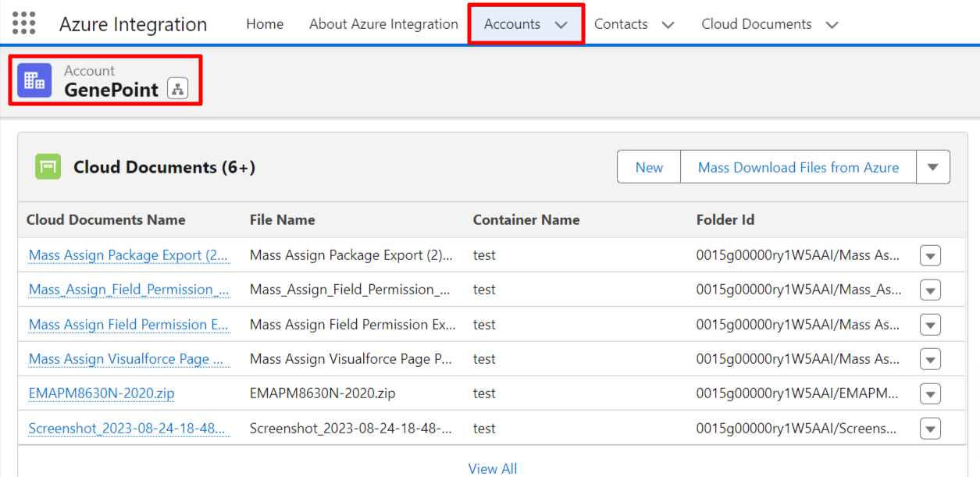Select GenePoint account name heading

pos(112,90)
